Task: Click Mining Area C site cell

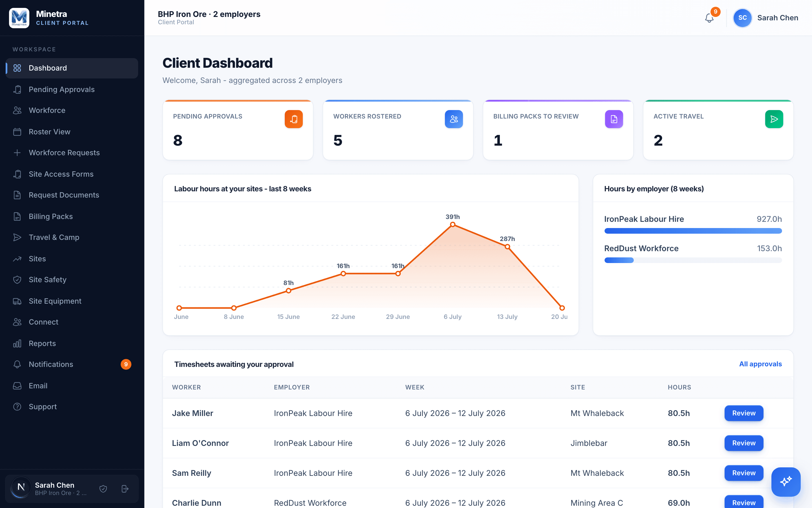Action: pos(596,503)
